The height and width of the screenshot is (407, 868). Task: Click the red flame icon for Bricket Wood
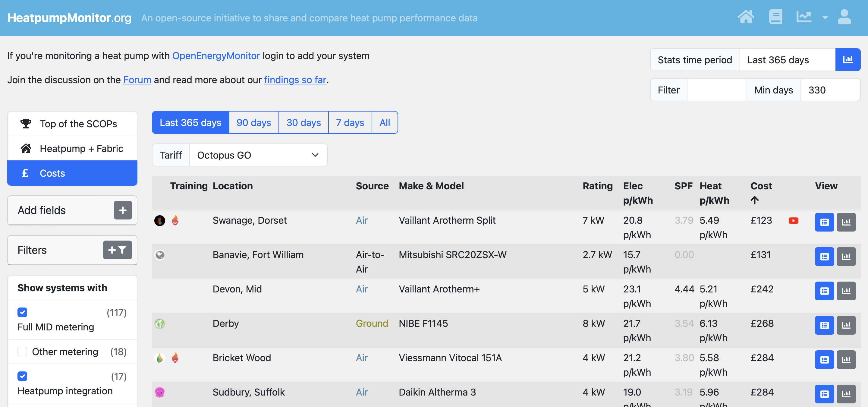(x=175, y=358)
